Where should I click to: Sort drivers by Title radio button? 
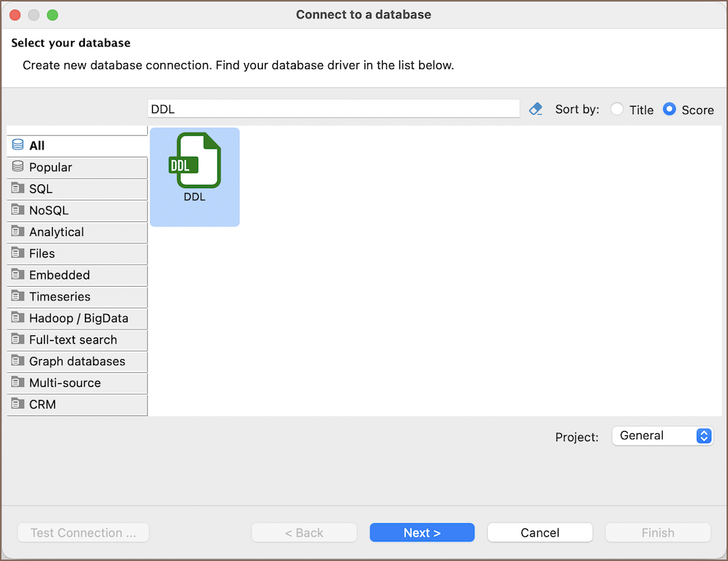pyautogui.click(x=617, y=110)
